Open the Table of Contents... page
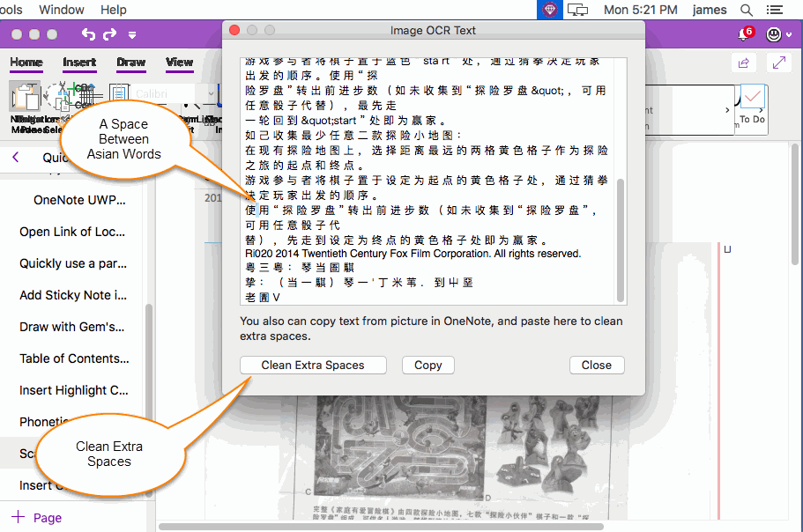The image size is (803, 532). pos(74,358)
